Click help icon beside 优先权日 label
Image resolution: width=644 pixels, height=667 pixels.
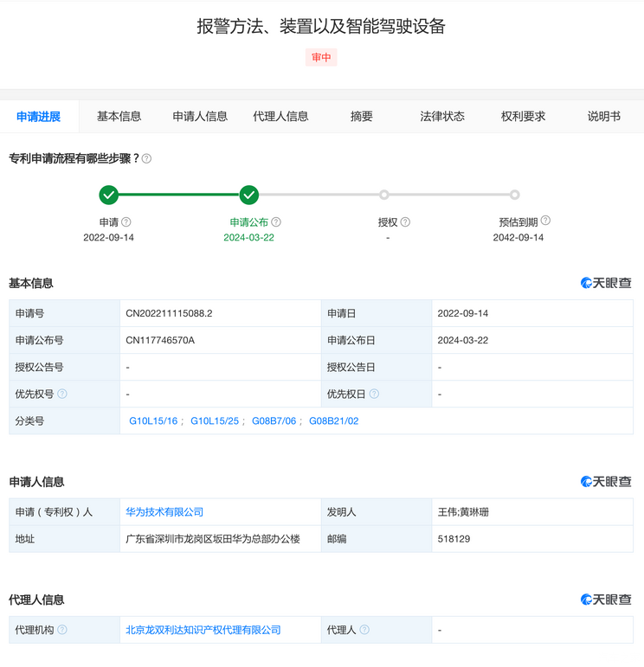point(374,394)
